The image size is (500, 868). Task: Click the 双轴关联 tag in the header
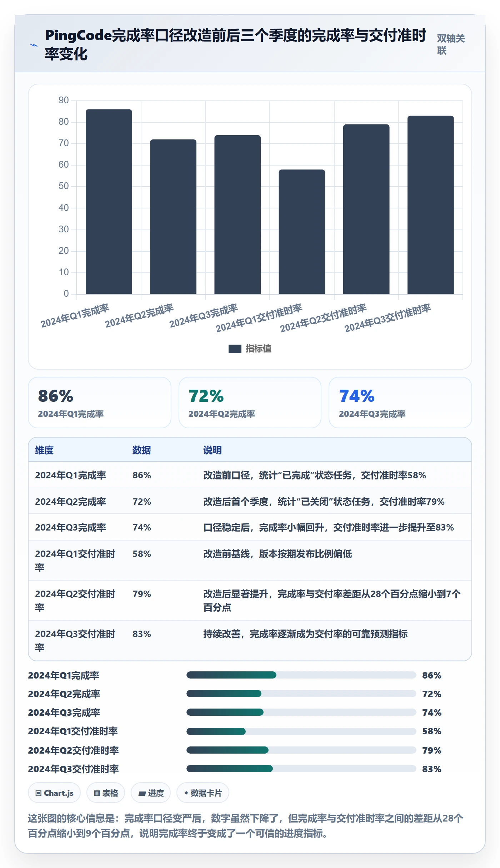tap(451, 44)
